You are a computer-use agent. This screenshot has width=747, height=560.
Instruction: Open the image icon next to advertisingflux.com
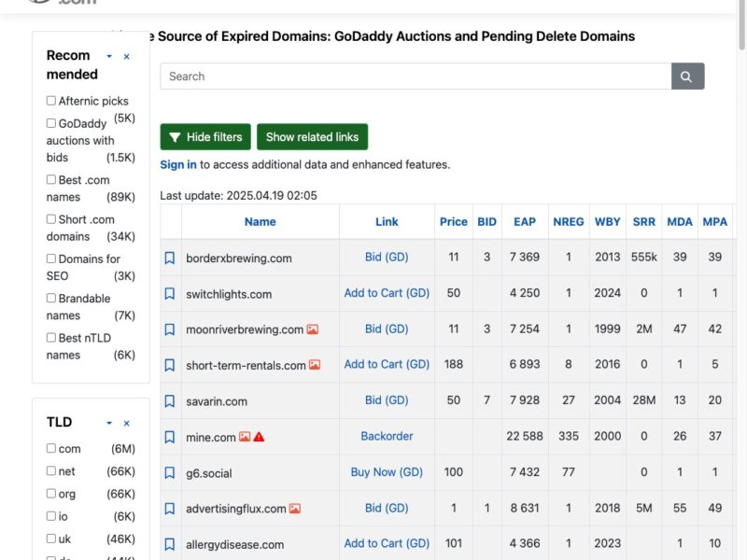click(295, 508)
